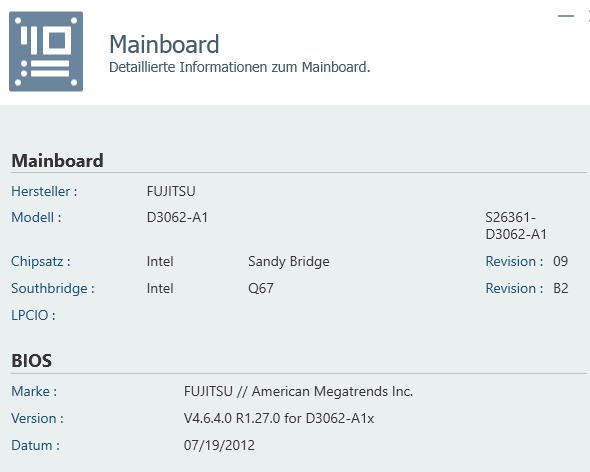Screen dimensions: 590x472
Task: Select the BIOS date 07/19/2012
Action: [x=219, y=446]
